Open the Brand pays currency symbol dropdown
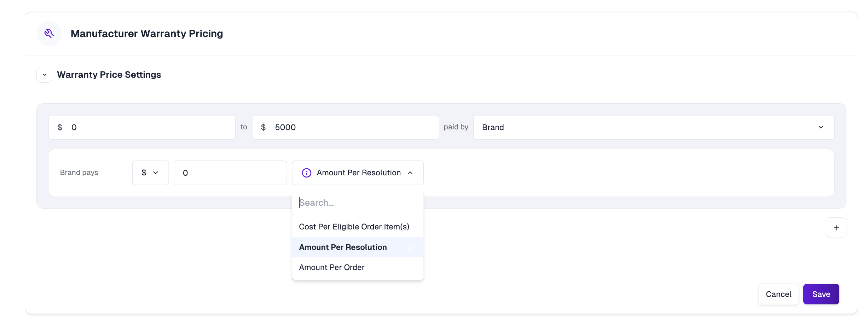This screenshot has height=321, width=868. click(x=151, y=173)
